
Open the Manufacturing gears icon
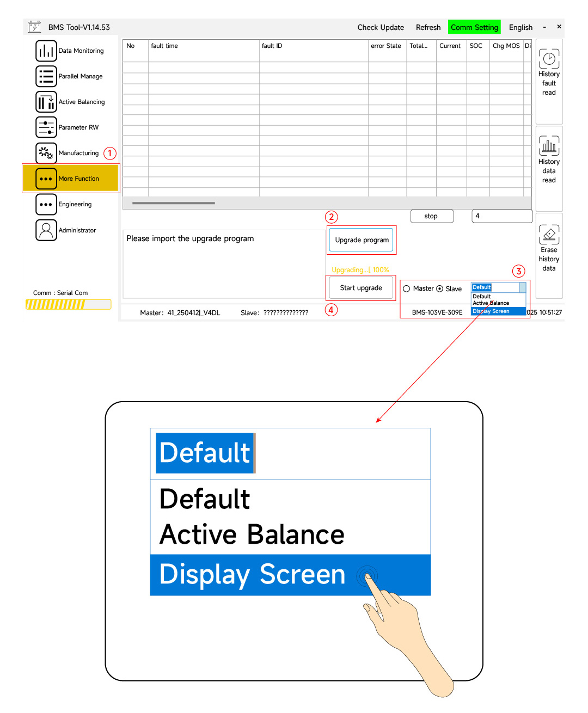point(46,153)
